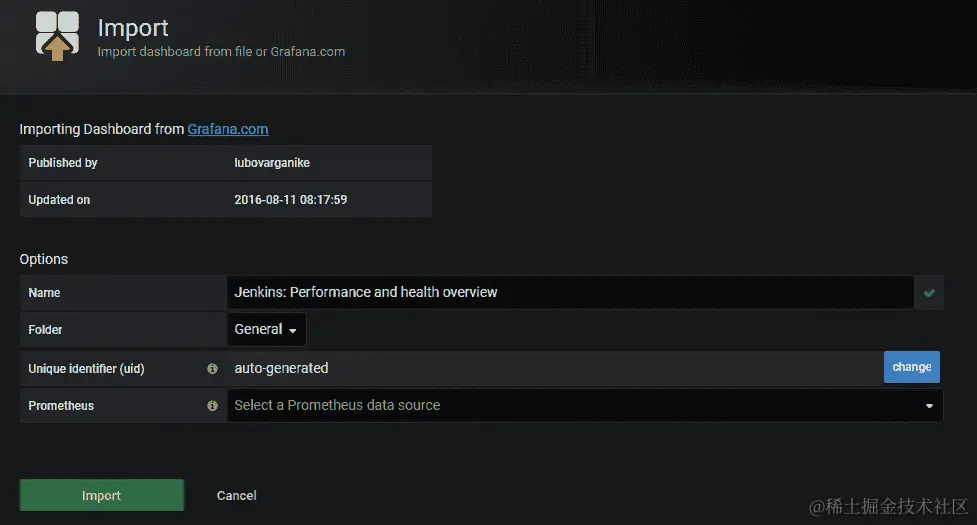The image size is (977, 525).
Task: Open the Grafana.com link
Action: [x=228, y=129]
